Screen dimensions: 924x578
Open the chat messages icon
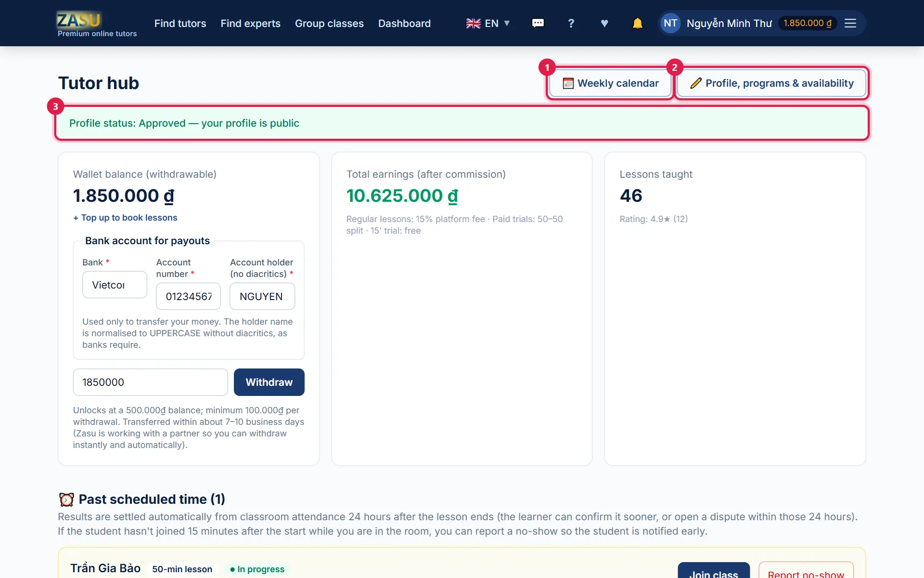538,23
